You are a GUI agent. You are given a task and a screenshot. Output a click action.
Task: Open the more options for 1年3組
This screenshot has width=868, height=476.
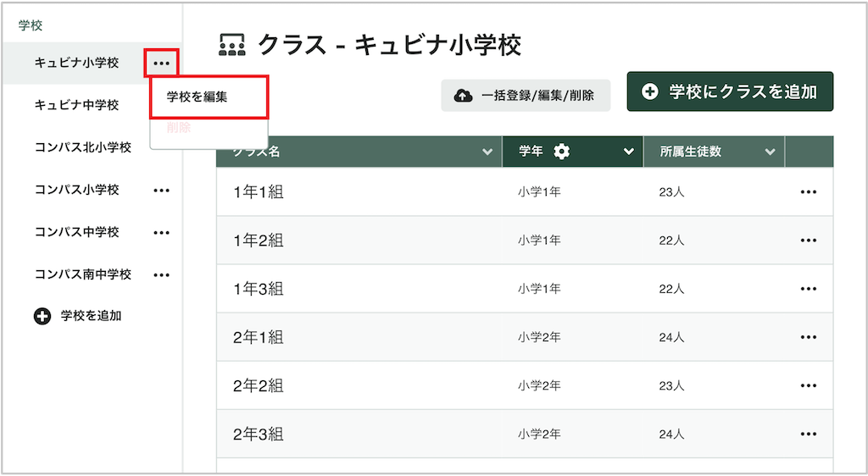pyautogui.click(x=808, y=289)
